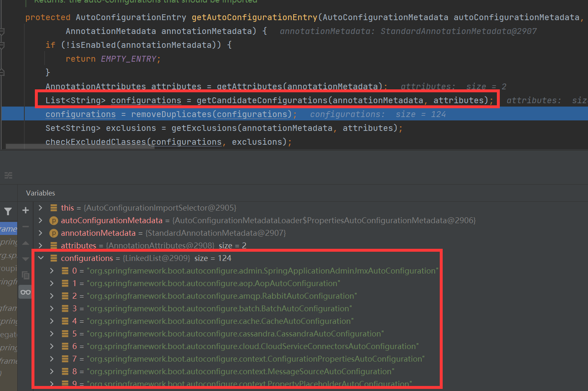This screenshot has width=588, height=391.
Task: Expand element 6 CloudServiceConnectorsAutoConfiguration
Action: 52,346
